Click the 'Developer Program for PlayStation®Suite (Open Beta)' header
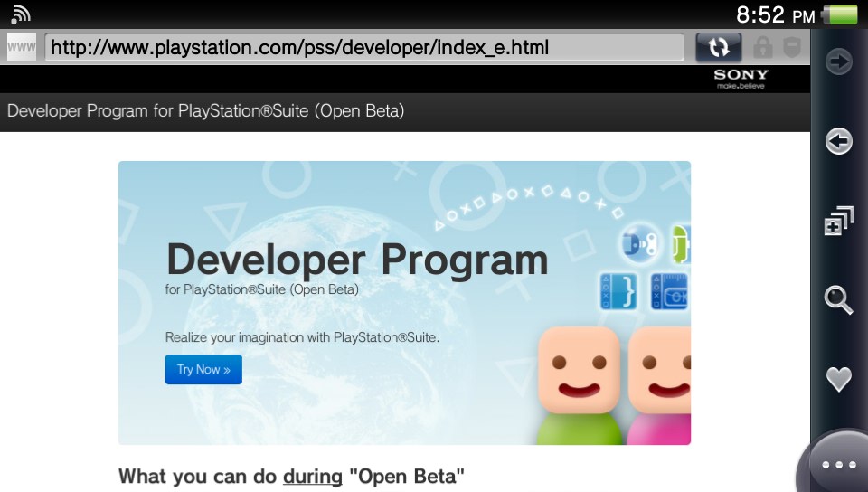 coord(205,110)
